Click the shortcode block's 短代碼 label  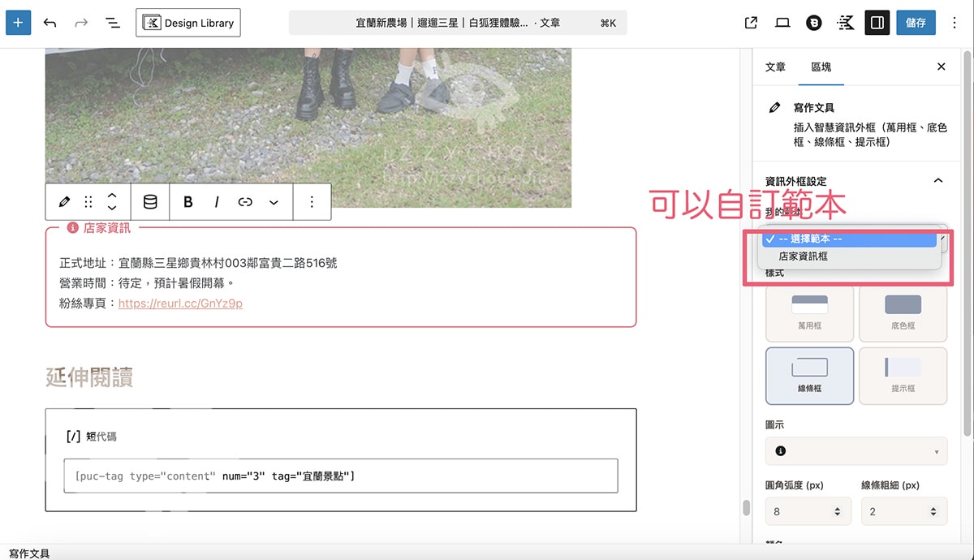[x=101, y=436]
